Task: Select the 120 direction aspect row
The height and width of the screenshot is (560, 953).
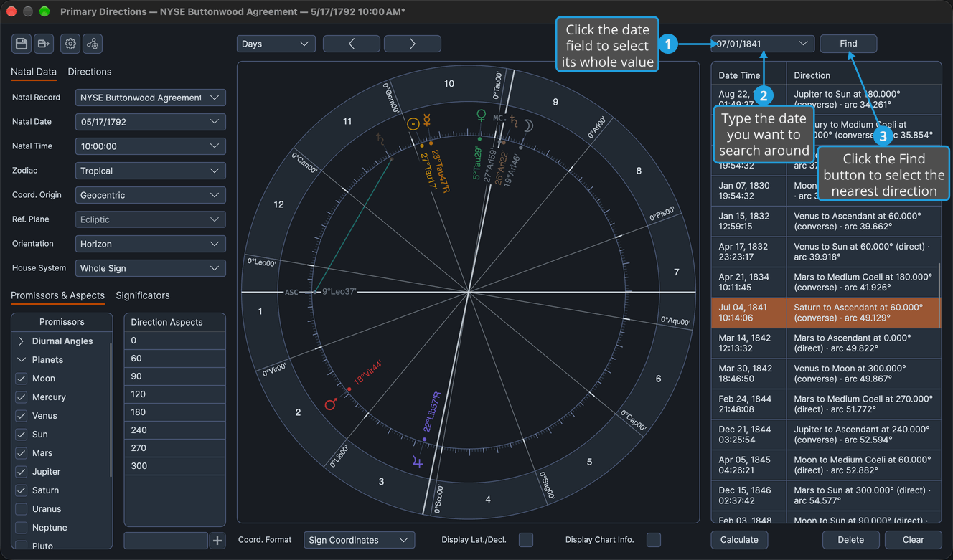Action: pyautogui.click(x=175, y=394)
